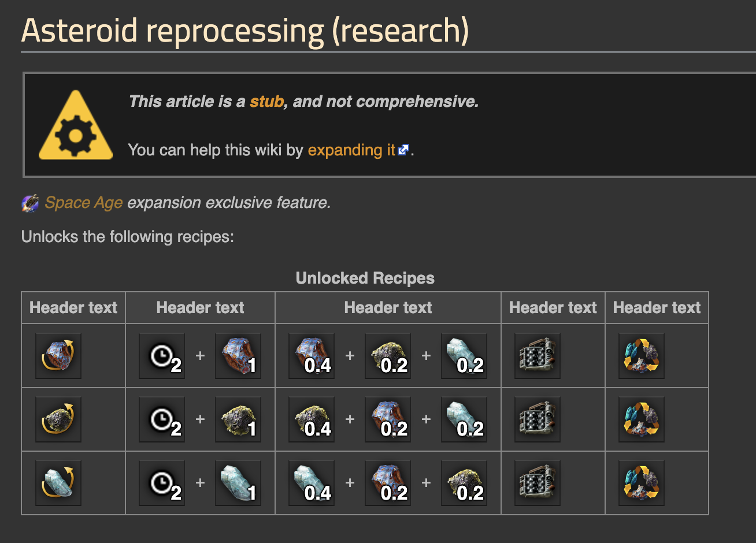Click carbonic asteroid chunk input ingredient

[238, 419]
